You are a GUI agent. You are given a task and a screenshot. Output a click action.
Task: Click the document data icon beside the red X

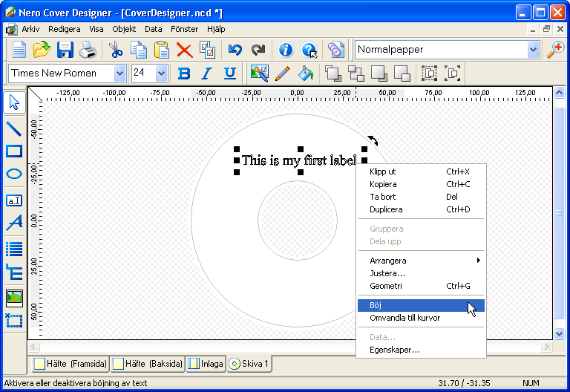(208, 50)
